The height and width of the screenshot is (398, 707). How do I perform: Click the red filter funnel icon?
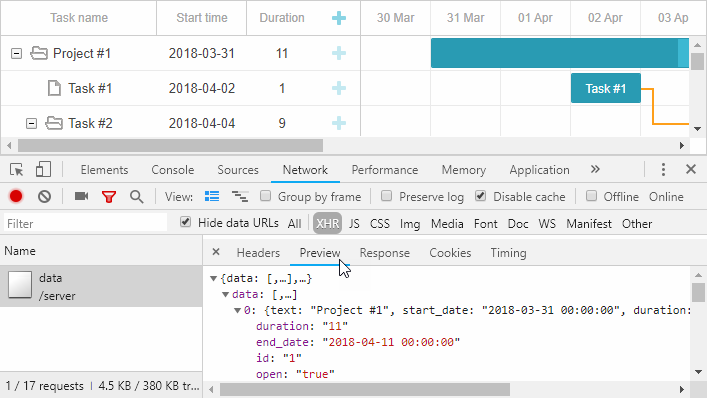click(109, 197)
